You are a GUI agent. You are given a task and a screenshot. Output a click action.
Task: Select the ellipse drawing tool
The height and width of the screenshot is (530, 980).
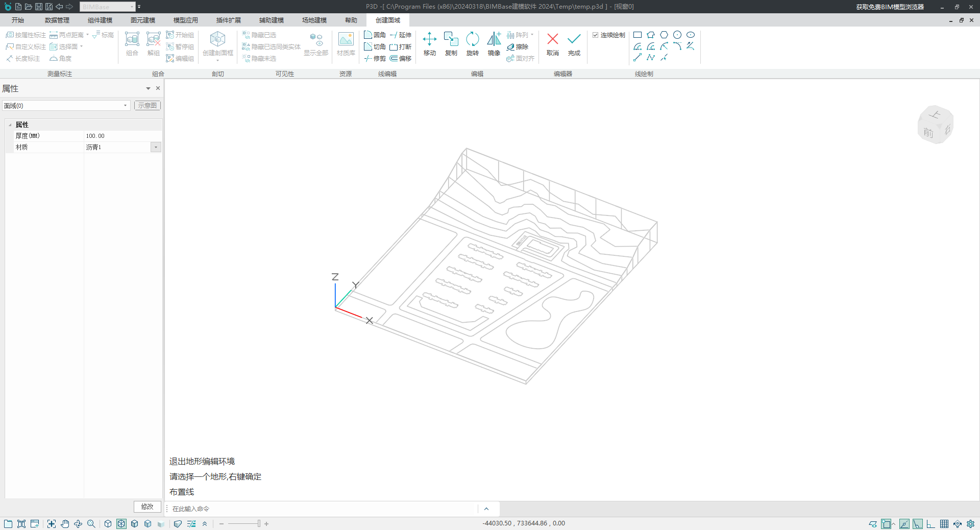coord(691,35)
